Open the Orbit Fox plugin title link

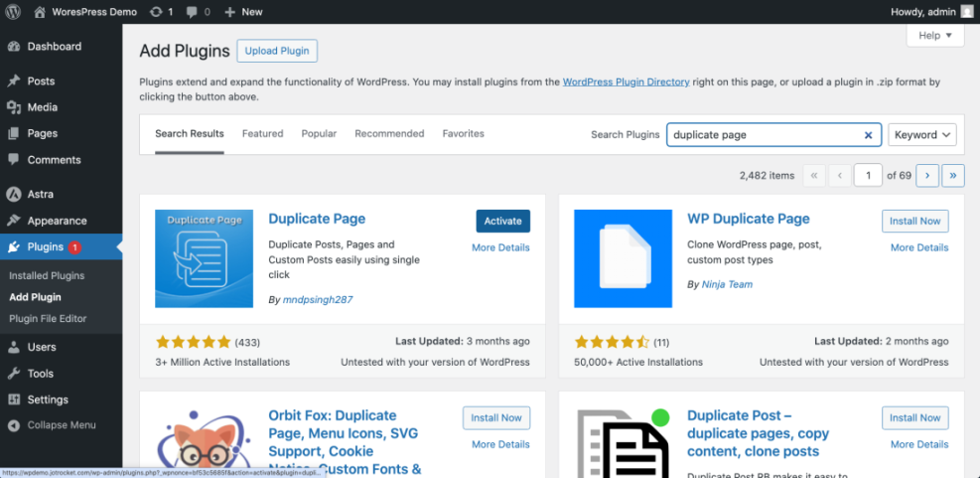(344, 442)
